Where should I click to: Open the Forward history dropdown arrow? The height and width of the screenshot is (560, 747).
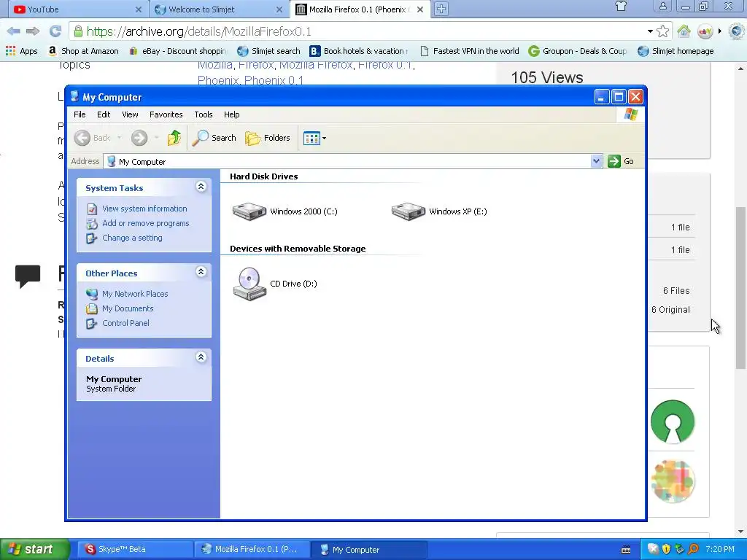click(x=156, y=138)
